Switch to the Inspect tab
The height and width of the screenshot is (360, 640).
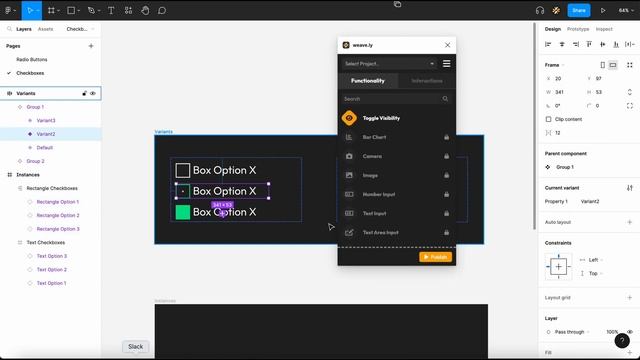point(604,29)
